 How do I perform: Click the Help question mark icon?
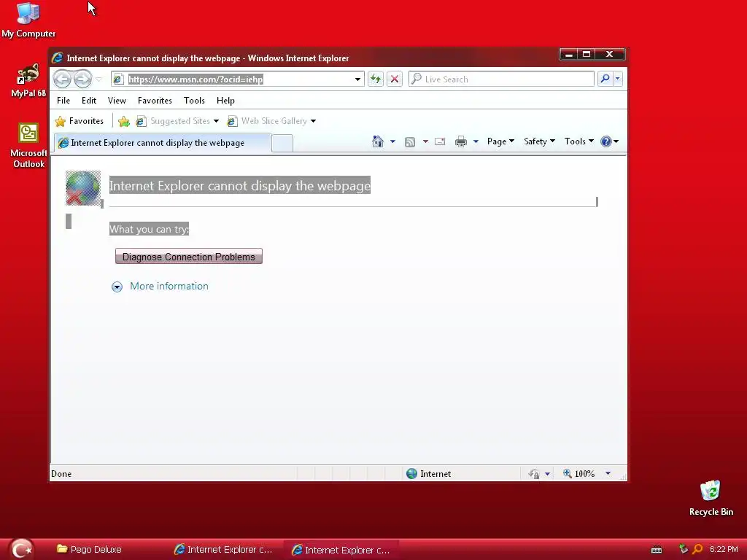(x=606, y=141)
